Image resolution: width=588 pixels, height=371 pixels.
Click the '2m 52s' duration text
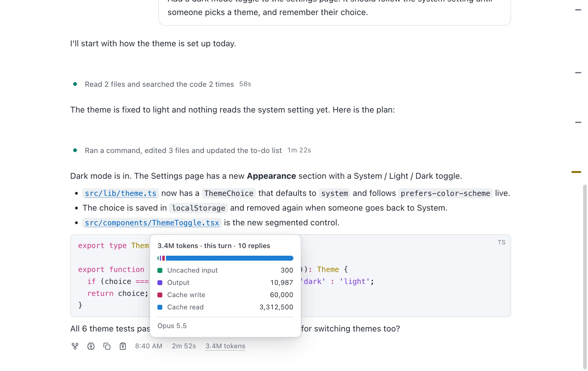pos(184,346)
